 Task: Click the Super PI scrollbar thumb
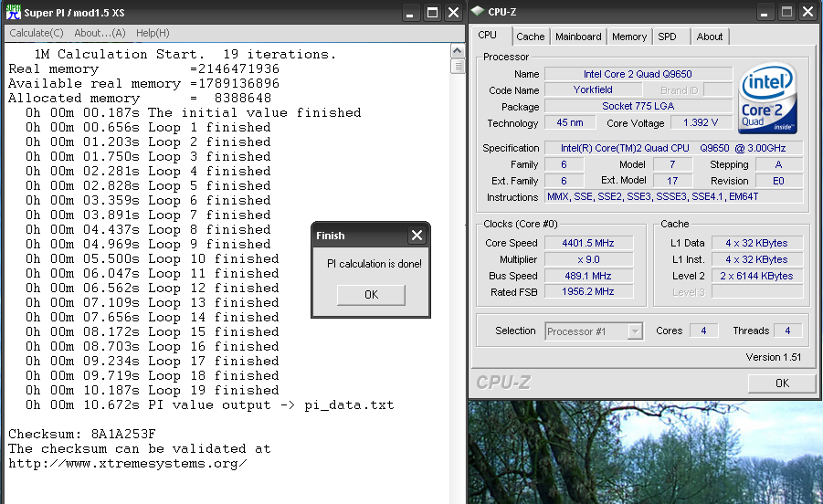click(457, 67)
